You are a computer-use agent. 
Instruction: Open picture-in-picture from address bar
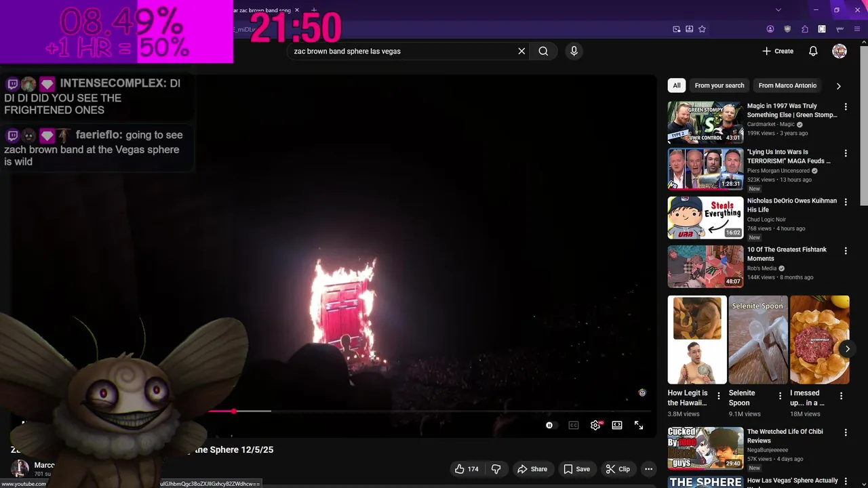(676, 29)
